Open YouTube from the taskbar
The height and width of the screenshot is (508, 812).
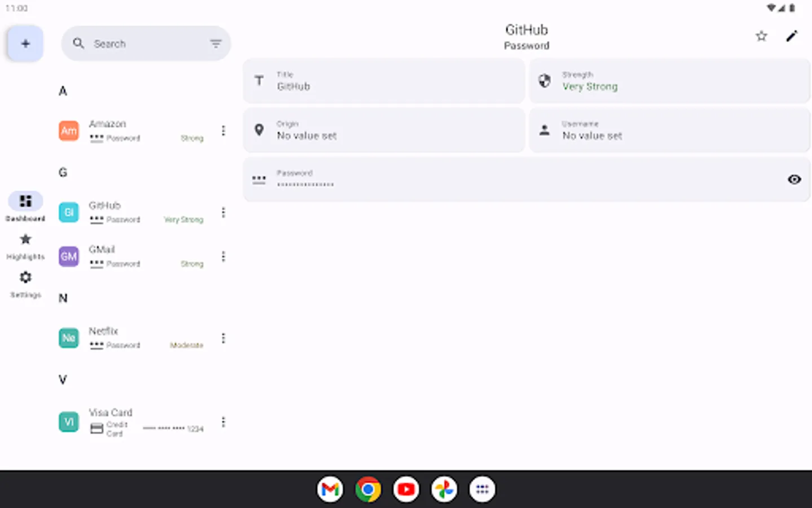406,489
